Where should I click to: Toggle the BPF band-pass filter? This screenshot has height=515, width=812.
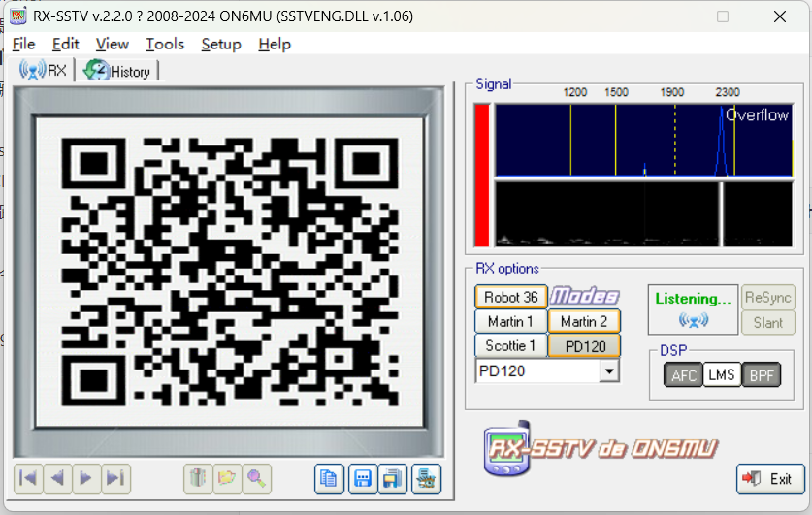[761, 375]
